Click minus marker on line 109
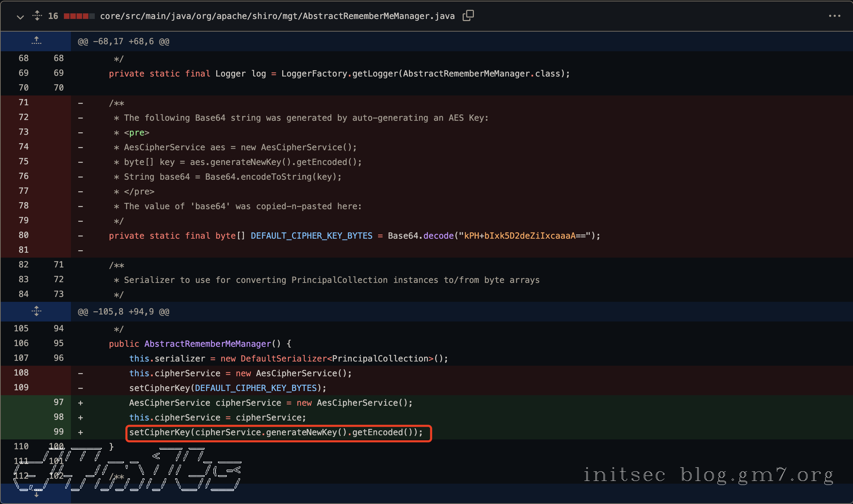This screenshot has height=504, width=853. click(x=80, y=388)
